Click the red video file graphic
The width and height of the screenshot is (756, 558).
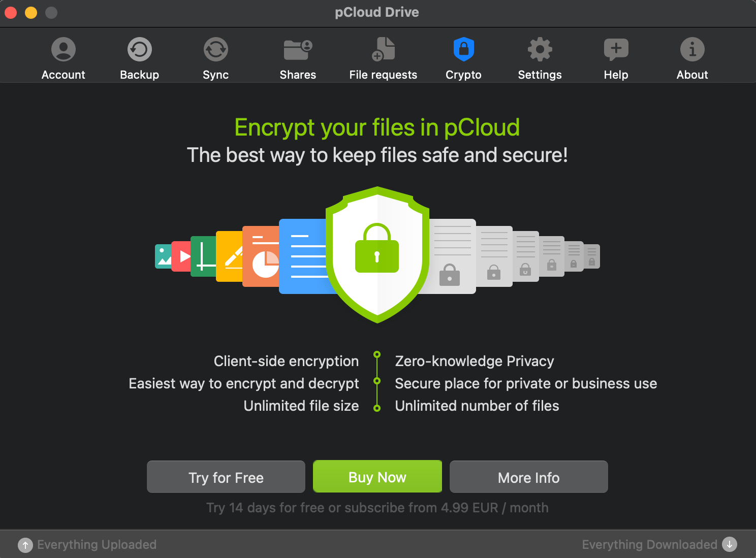pos(181,256)
